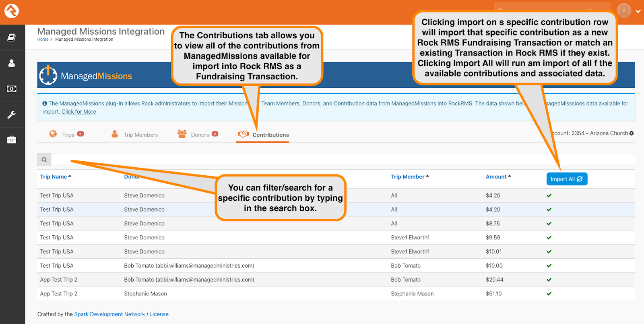Select the Contributions tab

point(262,135)
